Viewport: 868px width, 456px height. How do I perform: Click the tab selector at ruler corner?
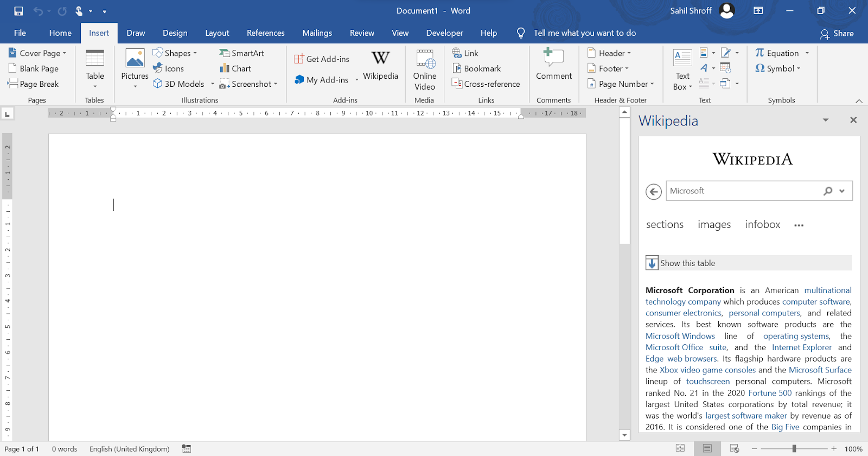click(7, 113)
